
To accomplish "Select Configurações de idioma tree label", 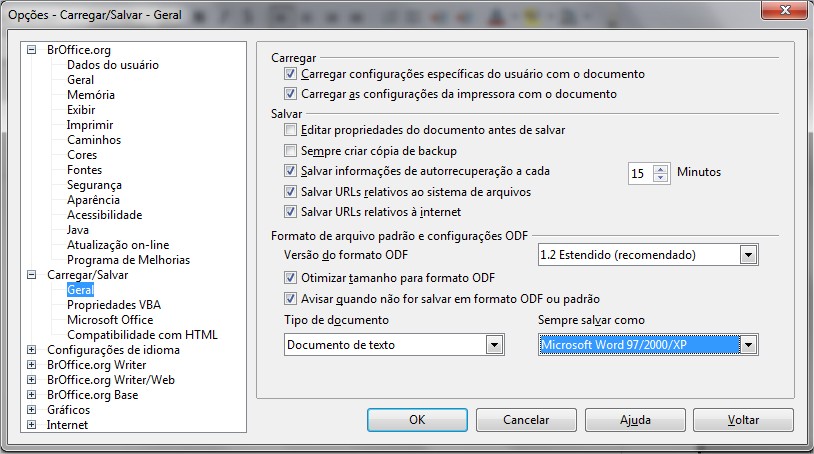I will click(113, 350).
